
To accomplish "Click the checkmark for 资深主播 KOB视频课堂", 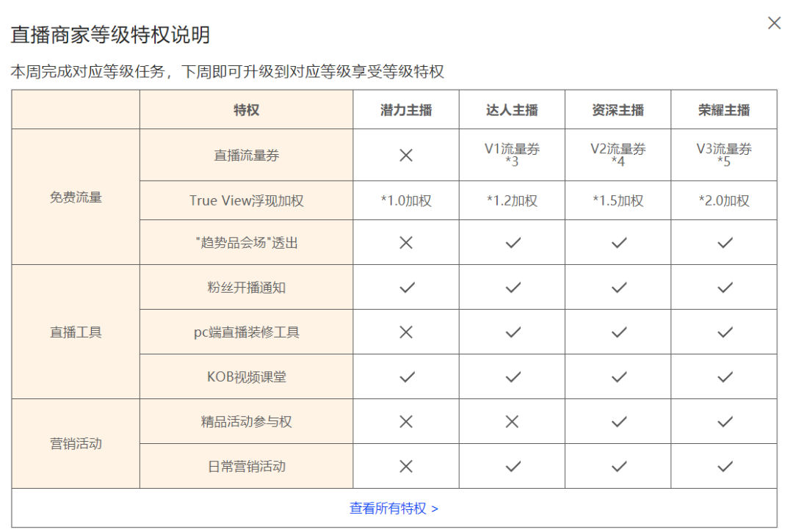I will pos(618,377).
